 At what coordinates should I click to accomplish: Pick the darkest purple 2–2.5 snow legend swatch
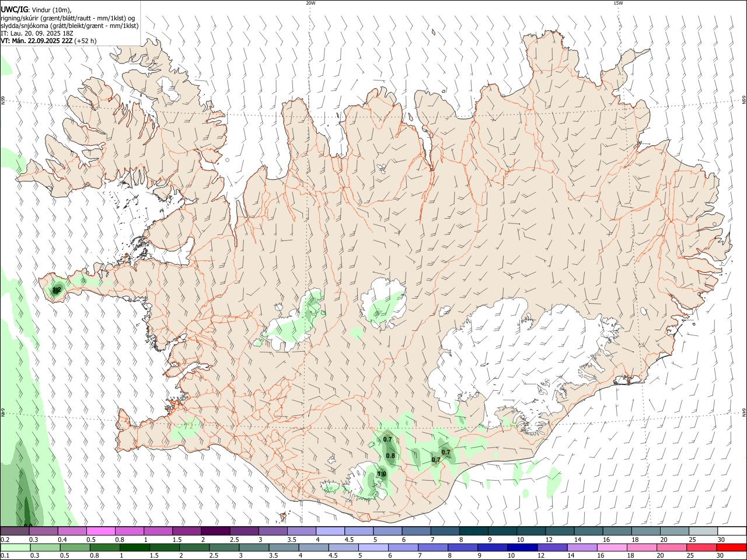click(x=215, y=531)
